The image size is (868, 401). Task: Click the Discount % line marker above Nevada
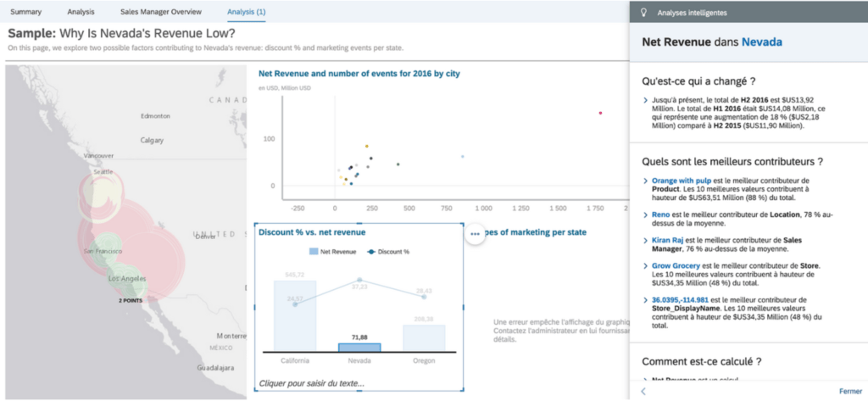pyautogui.click(x=359, y=280)
